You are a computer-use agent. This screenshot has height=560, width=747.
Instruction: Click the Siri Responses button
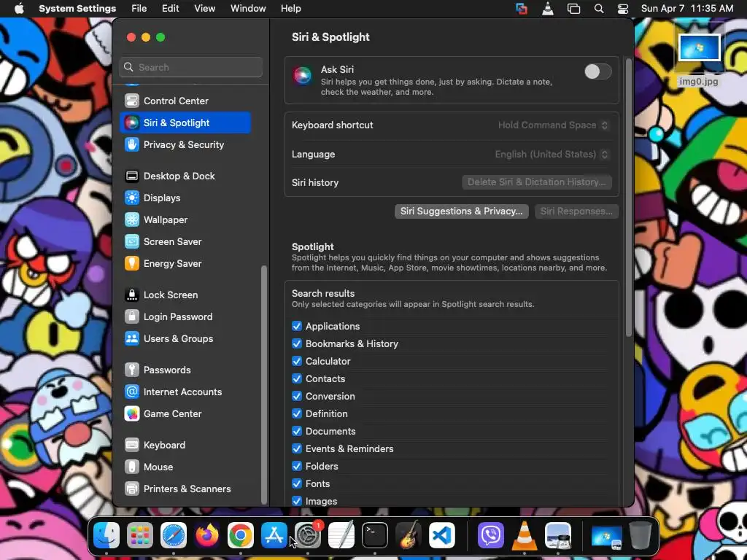click(576, 211)
